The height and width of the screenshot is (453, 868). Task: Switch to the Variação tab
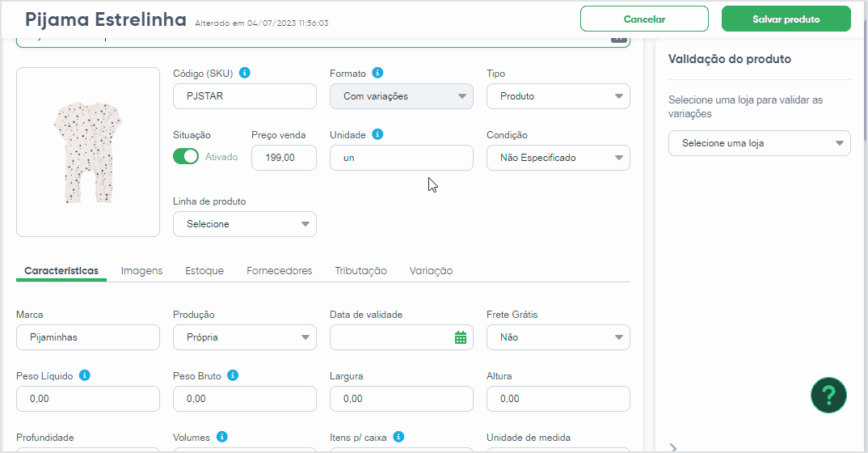432,271
